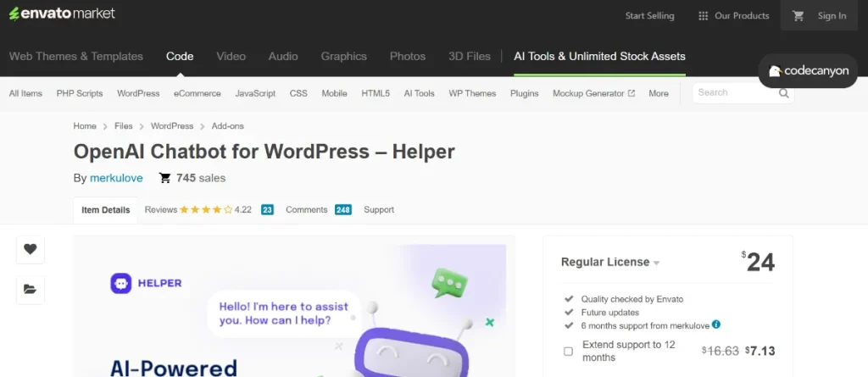The width and height of the screenshot is (868, 377).
Task: Go to WordPress breadcrumb
Action: click(172, 126)
